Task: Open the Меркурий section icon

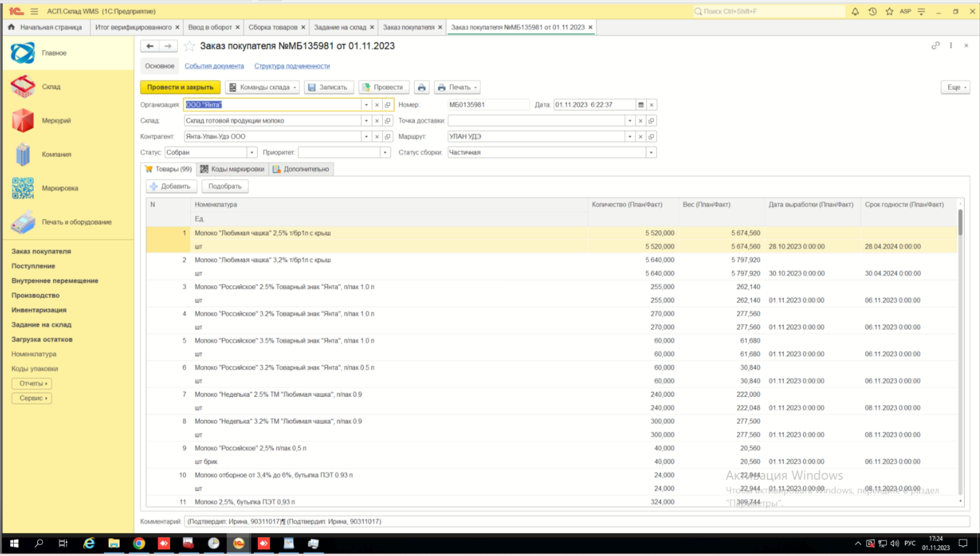Action: pyautogui.click(x=23, y=121)
